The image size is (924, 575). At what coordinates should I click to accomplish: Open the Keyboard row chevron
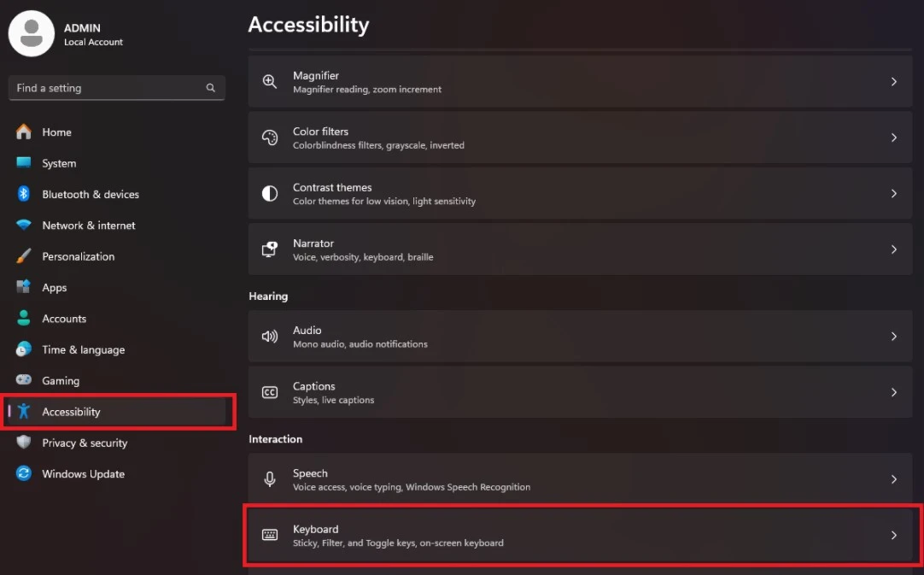tap(894, 536)
